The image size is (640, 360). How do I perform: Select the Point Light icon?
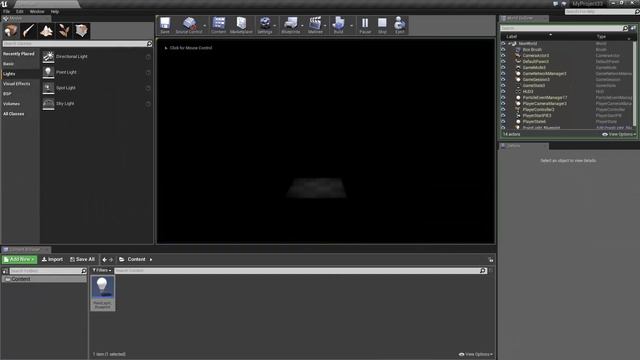tap(48, 72)
